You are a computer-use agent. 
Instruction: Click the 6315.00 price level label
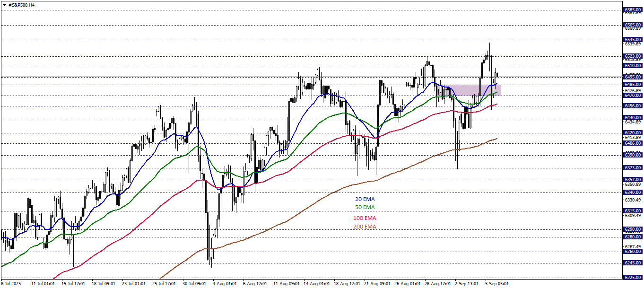tap(632, 211)
